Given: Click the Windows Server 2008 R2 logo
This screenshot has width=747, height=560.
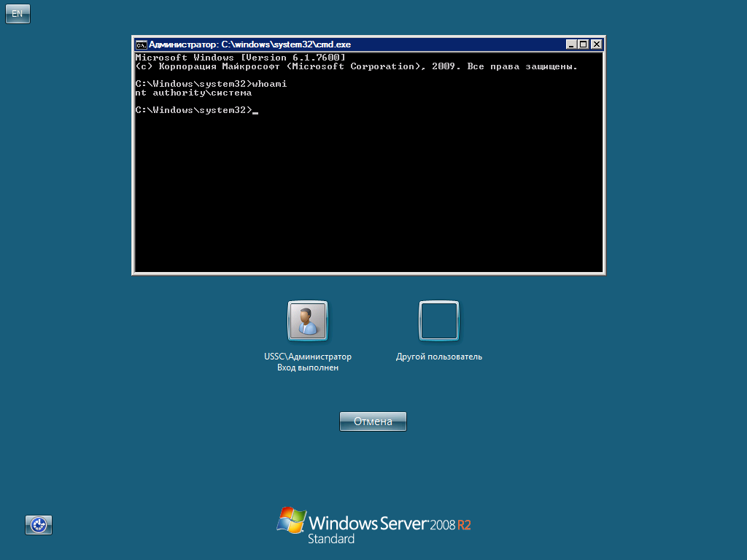Looking at the screenshot, I should tap(373, 524).
